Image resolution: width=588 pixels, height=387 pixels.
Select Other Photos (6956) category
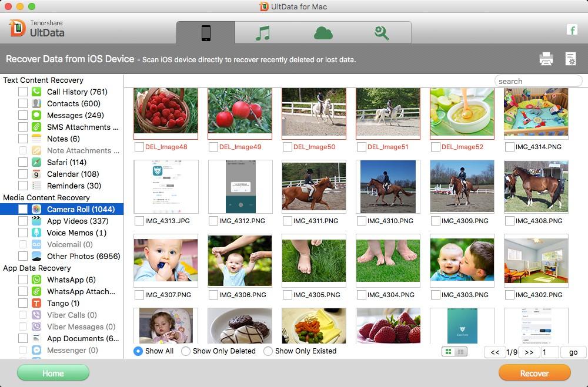tap(83, 256)
